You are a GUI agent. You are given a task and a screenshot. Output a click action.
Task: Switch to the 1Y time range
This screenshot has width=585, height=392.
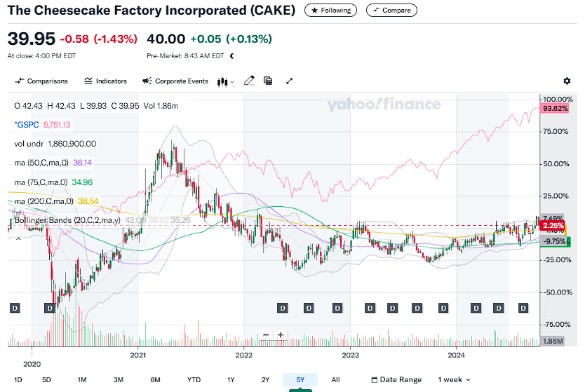(231, 379)
